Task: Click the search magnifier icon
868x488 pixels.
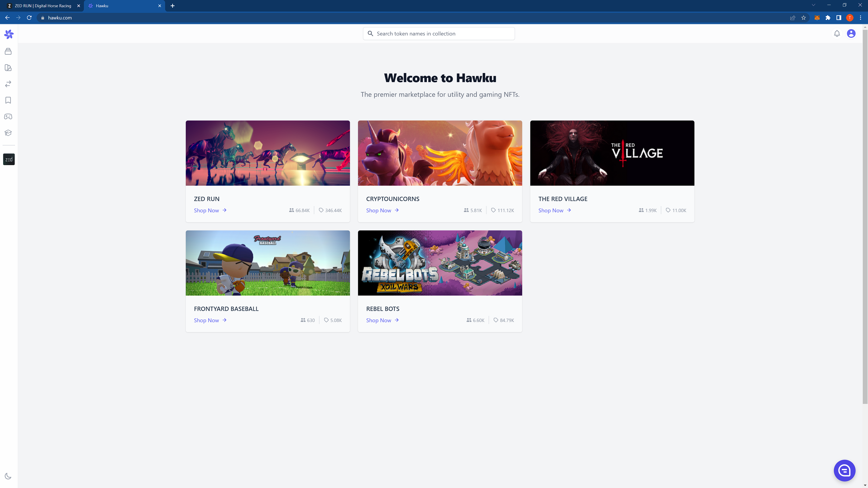Action: click(370, 34)
